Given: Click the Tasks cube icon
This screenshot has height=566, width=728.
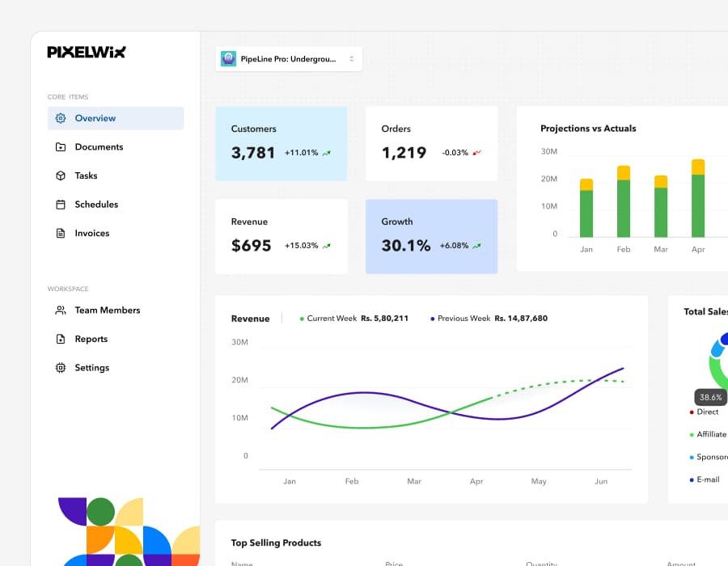Looking at the screenshot, I should pyautogui.click(x=61, y=175).
